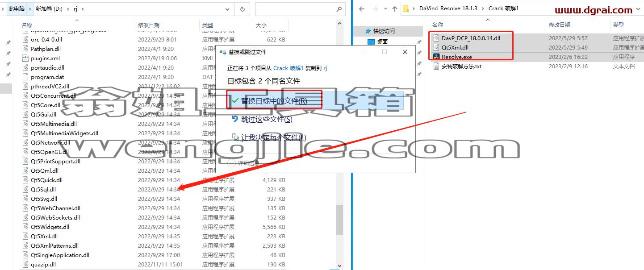Select orc-0.4-0.dll in left file list

tap(43, 39)
